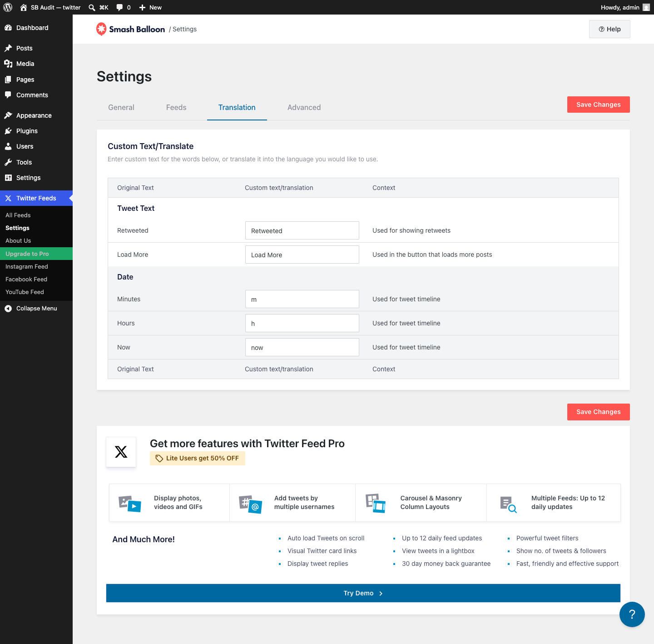Screen dimensions: 654x644
Task: Open the search magnifier in admin bar
Action: pos(92,7)
